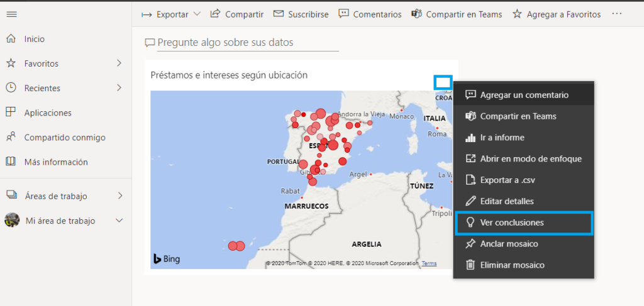Screen dimensions: 644x306
Task: Click the MARRUECOS label on the map
Action: pyautogui.click(x=306, y=206)
